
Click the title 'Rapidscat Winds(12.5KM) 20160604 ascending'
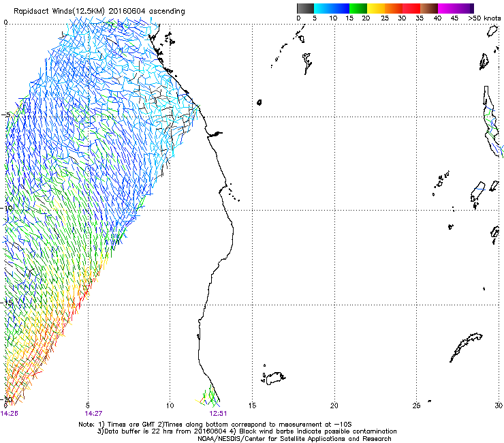tap(99, 12)
